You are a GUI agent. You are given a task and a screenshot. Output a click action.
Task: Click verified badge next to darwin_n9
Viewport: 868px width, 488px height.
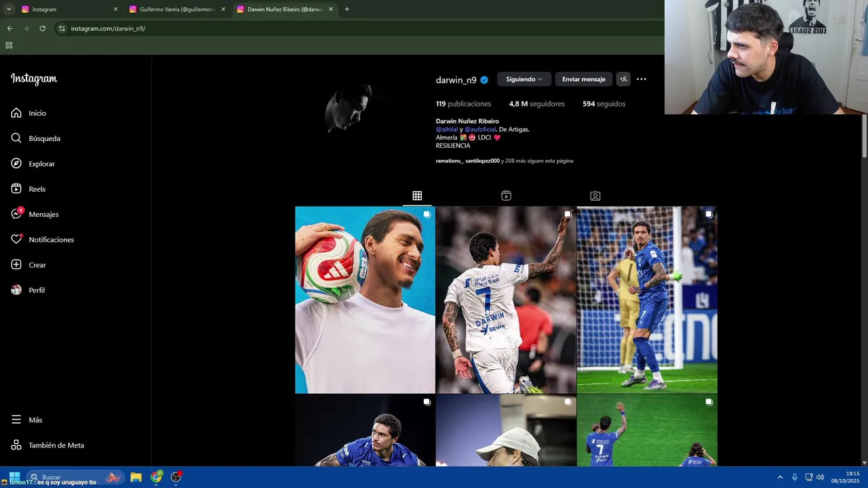point(484,79)
